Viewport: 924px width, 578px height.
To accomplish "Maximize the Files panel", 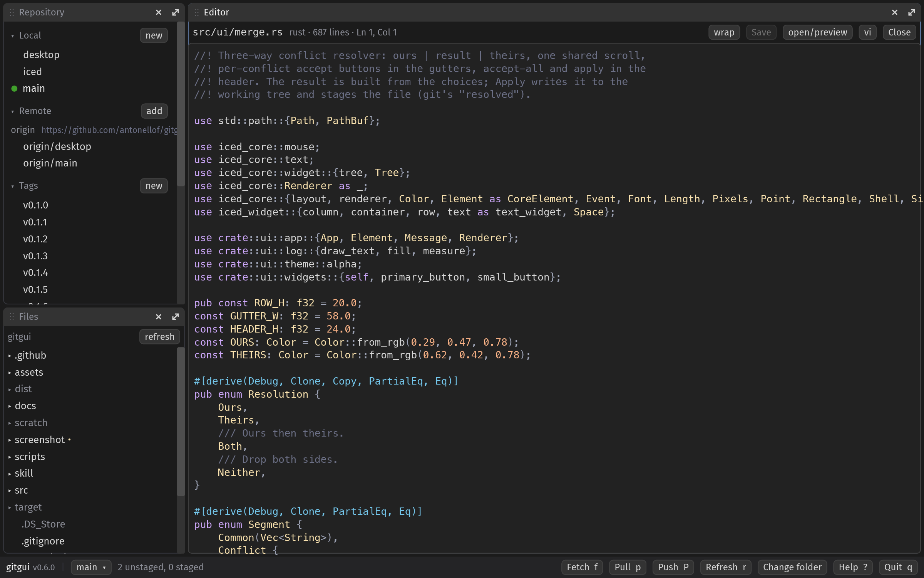I will point(176,317).
